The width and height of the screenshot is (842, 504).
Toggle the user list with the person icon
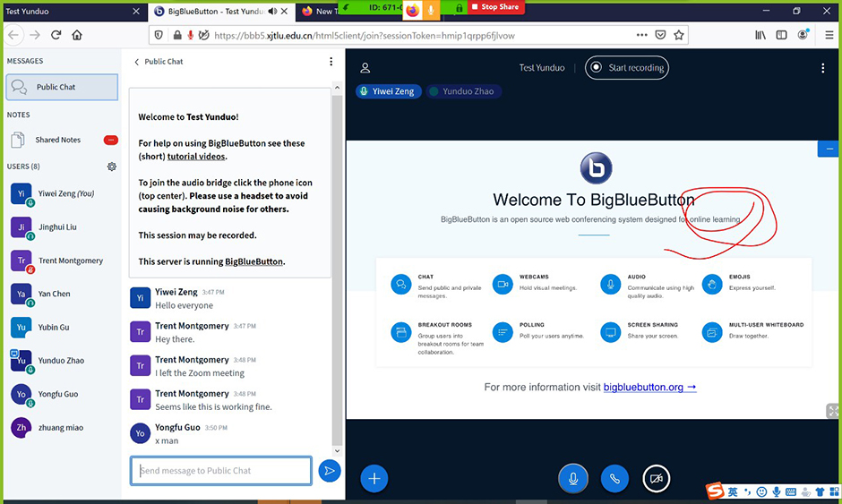pyautogui.click(x=365, y=68)
